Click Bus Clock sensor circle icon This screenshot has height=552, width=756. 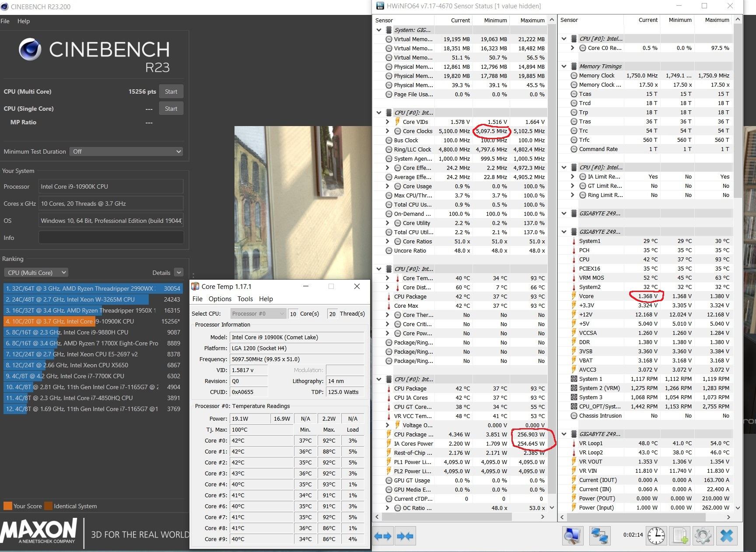coord(389,140)
